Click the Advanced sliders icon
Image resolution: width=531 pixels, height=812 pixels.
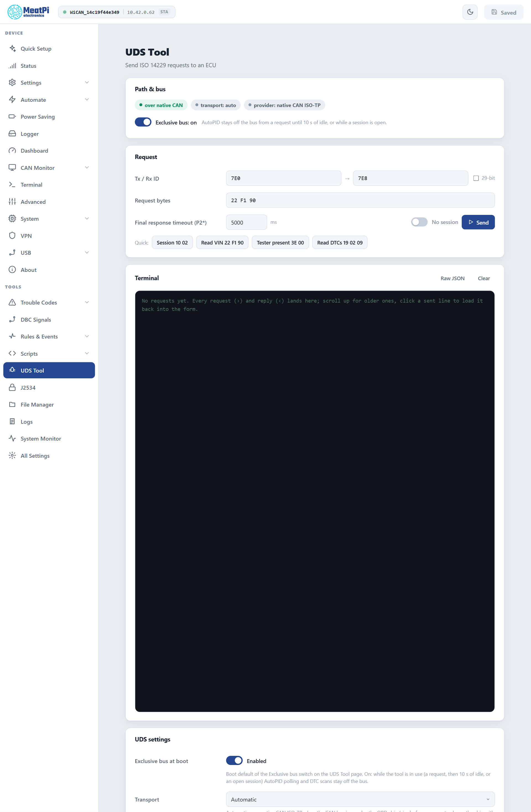coord(12,202)
